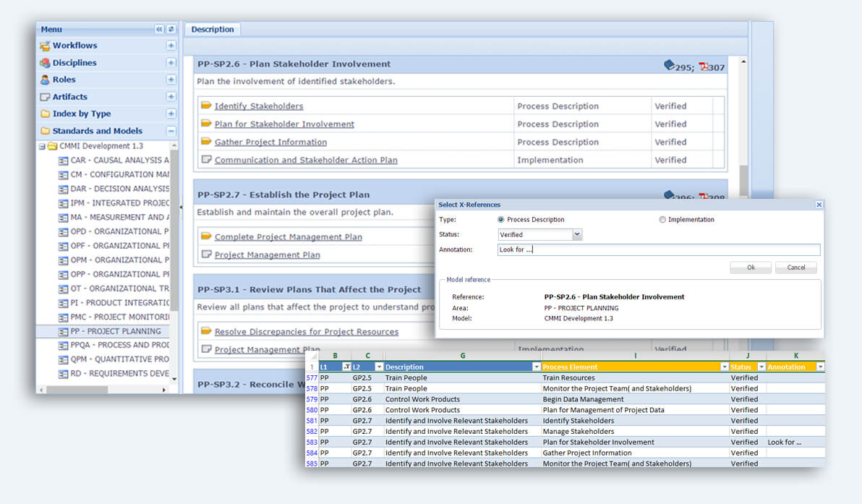Open Communication and Stakeholder Action Plan link

point(306,161)
